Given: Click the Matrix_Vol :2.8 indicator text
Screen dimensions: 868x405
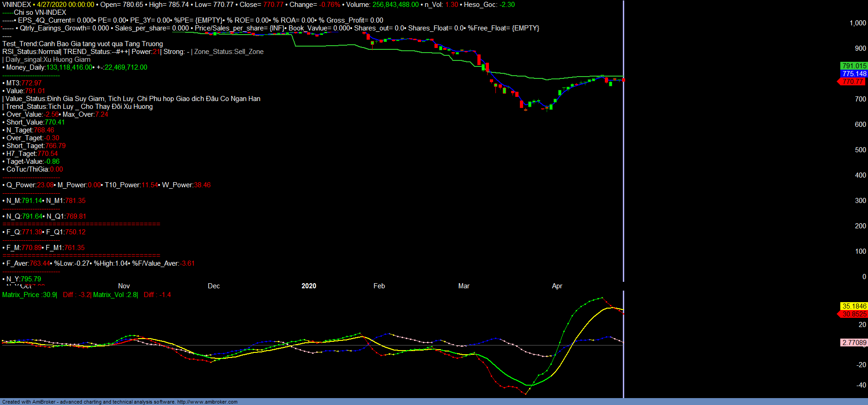Looking at the screenshot, I should pyautogui.click(x=115, y=295).
